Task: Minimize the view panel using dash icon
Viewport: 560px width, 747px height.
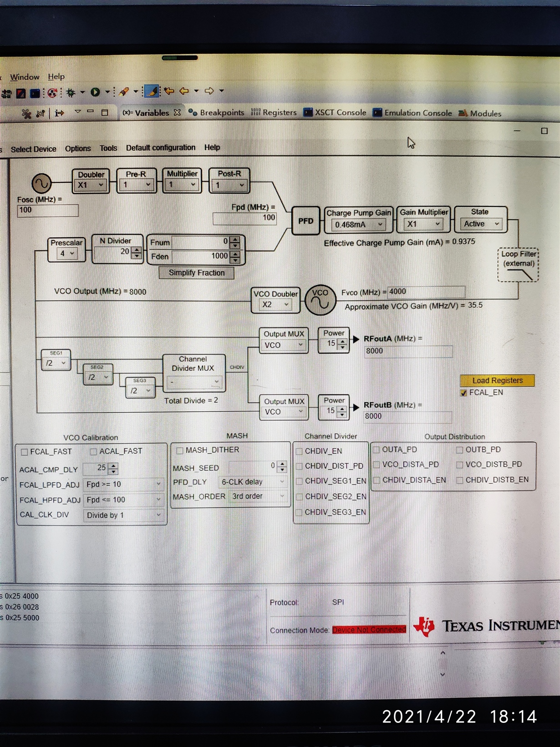Action: (x=90, y=111)
